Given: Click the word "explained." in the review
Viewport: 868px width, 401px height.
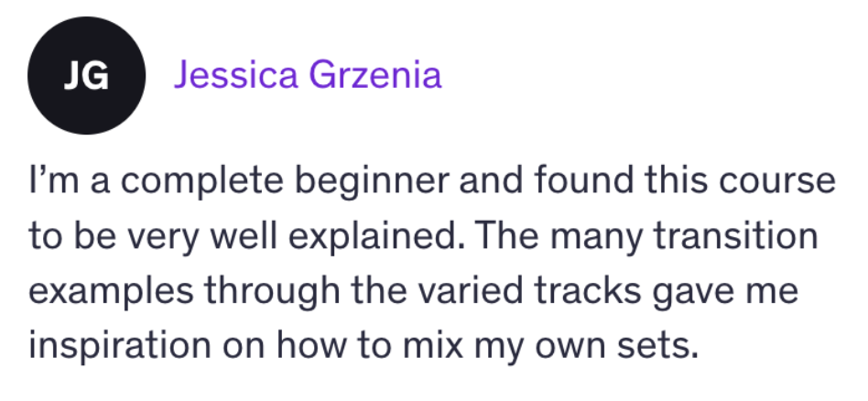Looking at the screenshot, I should pyautogui.click(x=376, y=237).
